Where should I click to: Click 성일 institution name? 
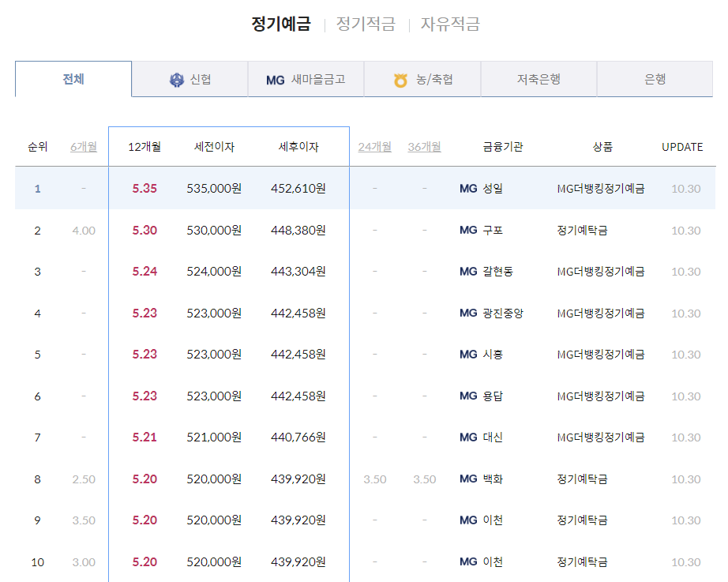pos(493,189)
